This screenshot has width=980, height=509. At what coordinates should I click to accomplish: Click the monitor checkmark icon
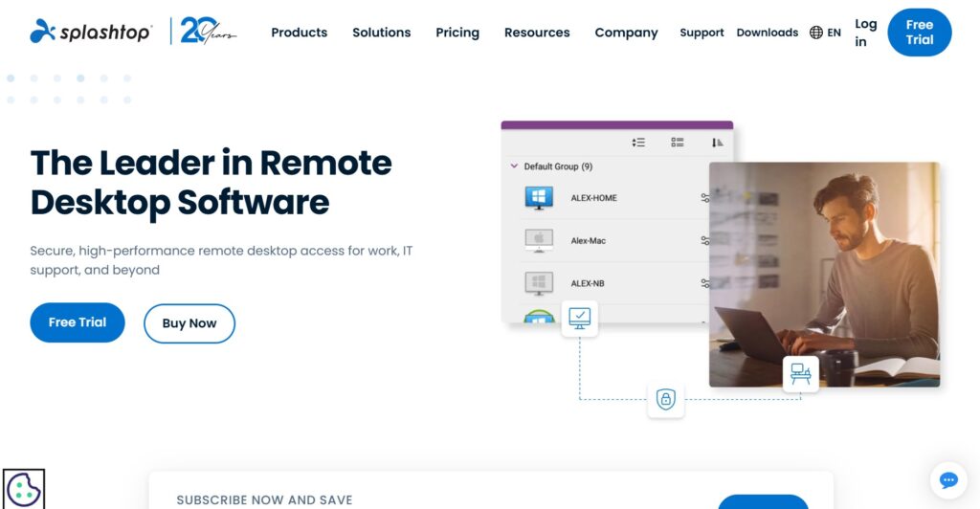click(579, 319)
